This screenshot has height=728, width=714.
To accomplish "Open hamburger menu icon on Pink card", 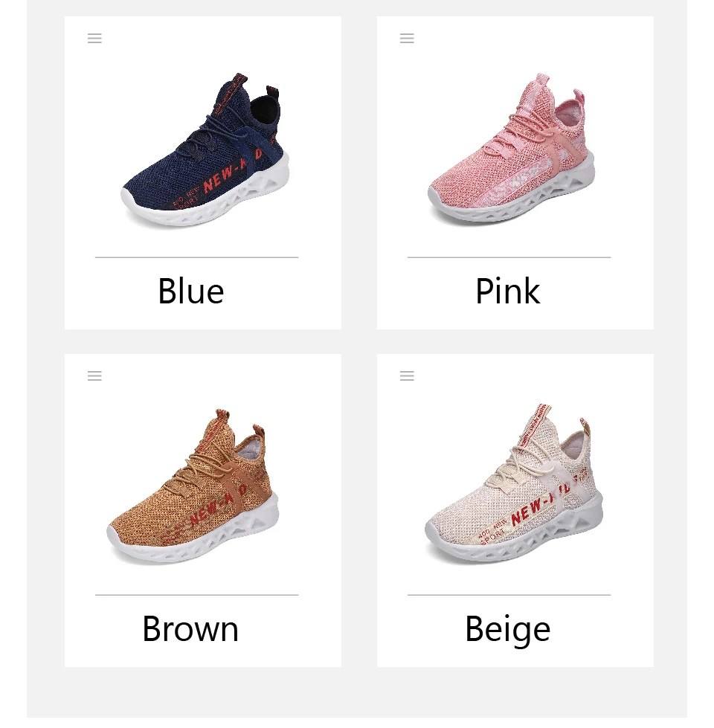I will (x=407, y=39).
